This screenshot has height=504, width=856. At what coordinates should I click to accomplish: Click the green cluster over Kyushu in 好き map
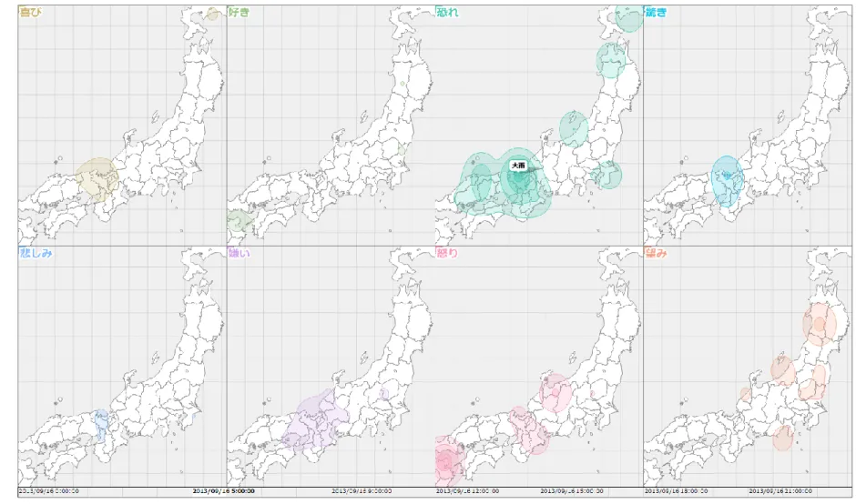tap(239, 223)
